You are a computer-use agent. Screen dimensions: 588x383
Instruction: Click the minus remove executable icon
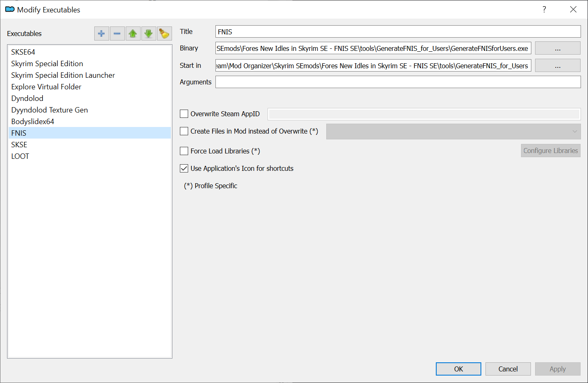point(117,34)
